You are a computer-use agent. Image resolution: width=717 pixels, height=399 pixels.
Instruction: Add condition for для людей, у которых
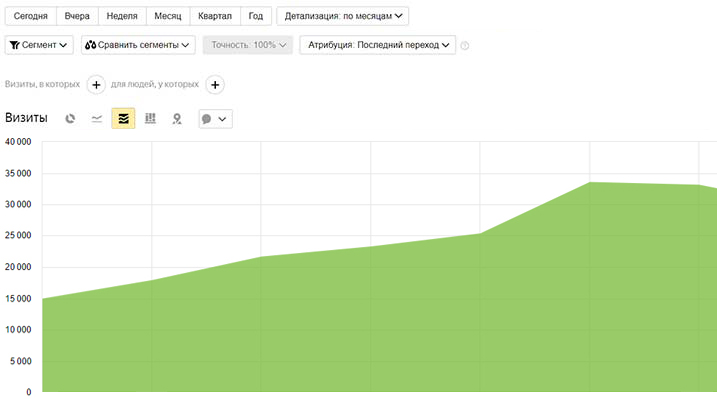(x=215, y=85)
